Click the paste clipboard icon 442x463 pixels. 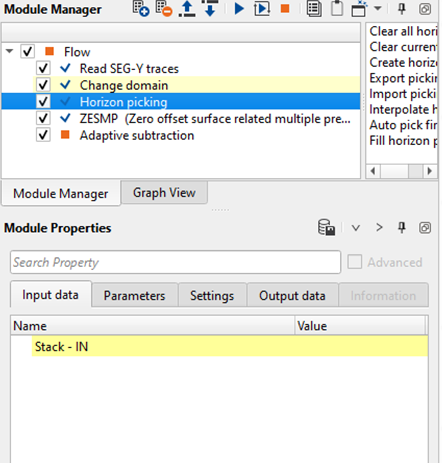337,8
